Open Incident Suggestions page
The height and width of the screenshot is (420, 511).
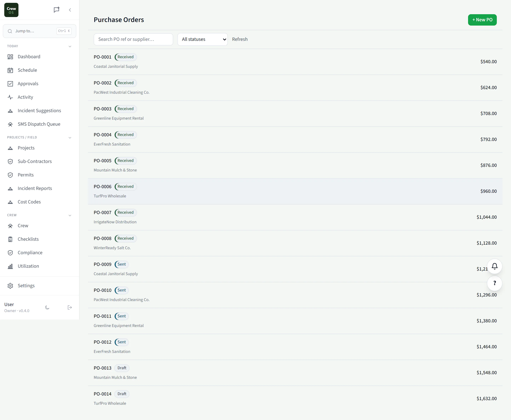click(39, 111)
